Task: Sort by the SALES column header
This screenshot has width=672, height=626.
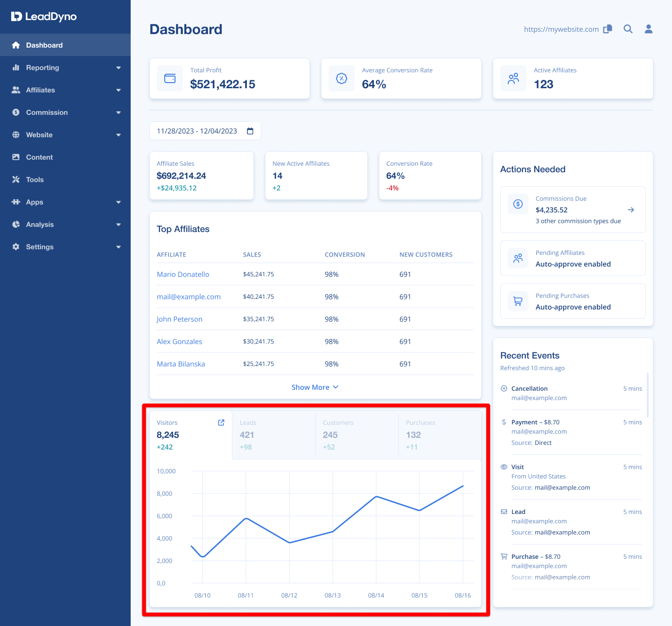Action: 252,254
